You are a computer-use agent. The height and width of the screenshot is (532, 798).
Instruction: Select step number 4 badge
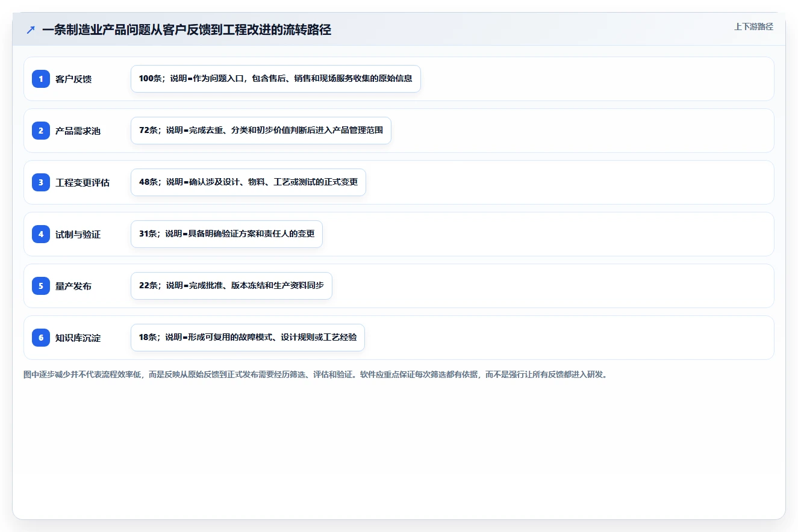click(x=41, y=234)
